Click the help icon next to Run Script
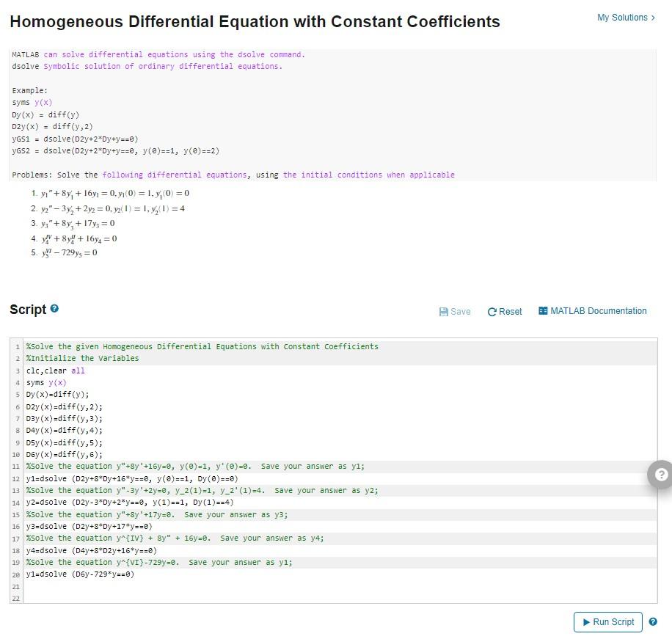 [x=651, y=621]
